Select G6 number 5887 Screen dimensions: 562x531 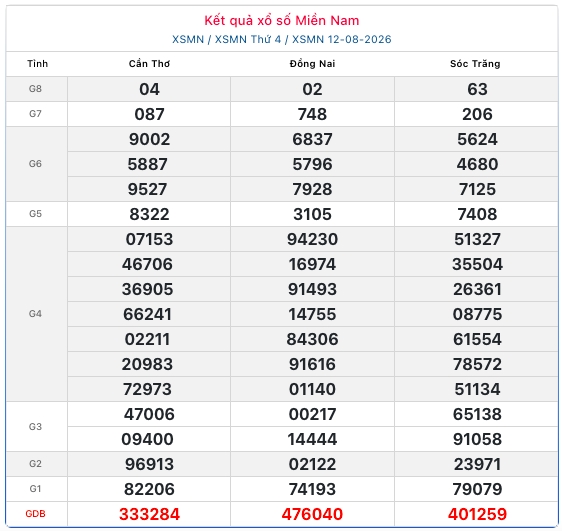click(147, 164)
